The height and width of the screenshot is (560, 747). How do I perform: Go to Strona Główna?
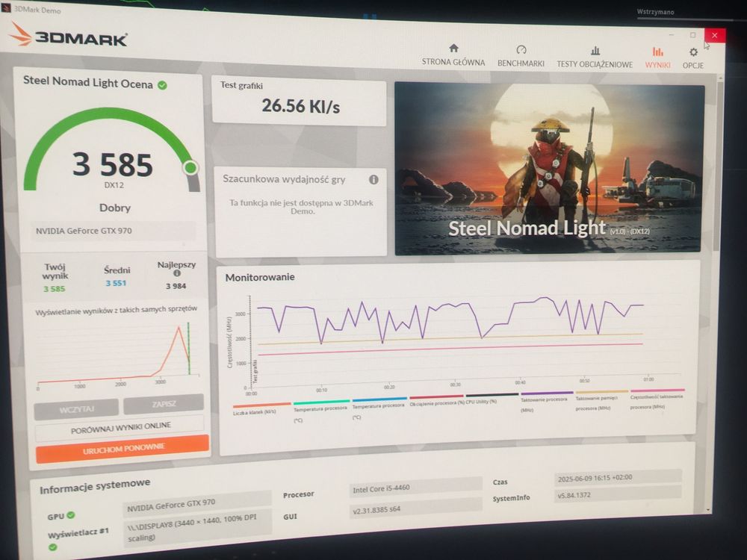click(x=453, y=55)
